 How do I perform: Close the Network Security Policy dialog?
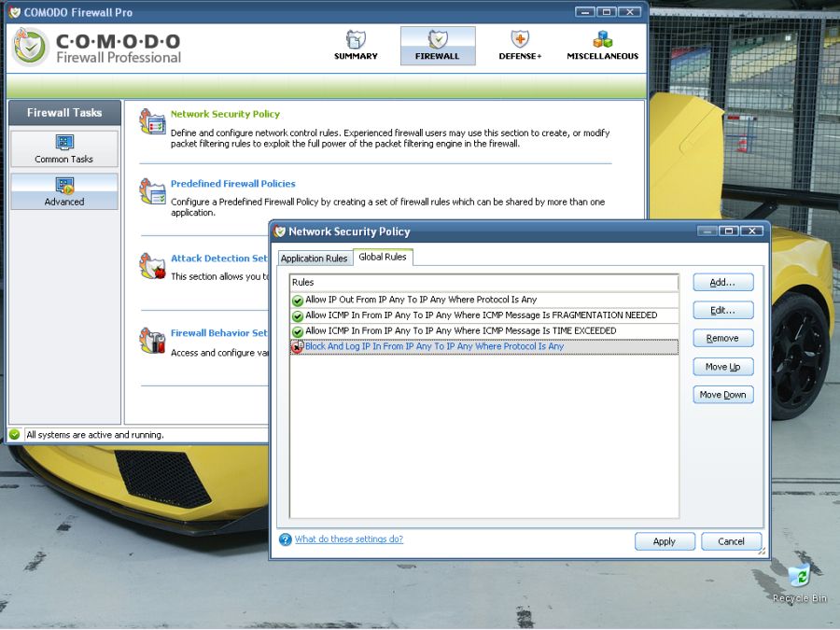click(752, 231)
